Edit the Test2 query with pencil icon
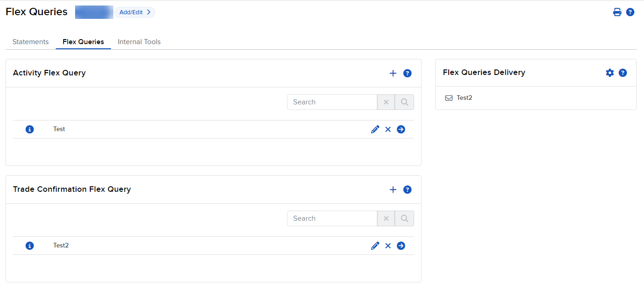 pos(375,246)
